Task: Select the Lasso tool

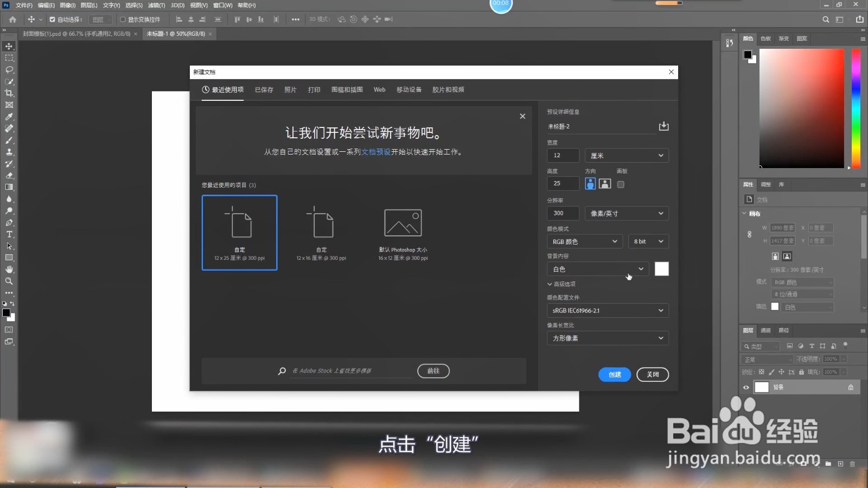Action: [9, 70]
